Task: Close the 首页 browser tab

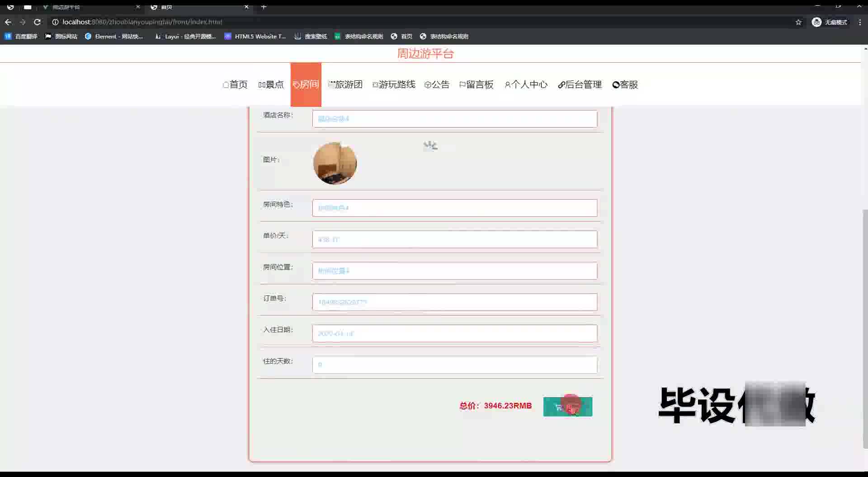Action: pyautogui.click(x=246, y=7)
